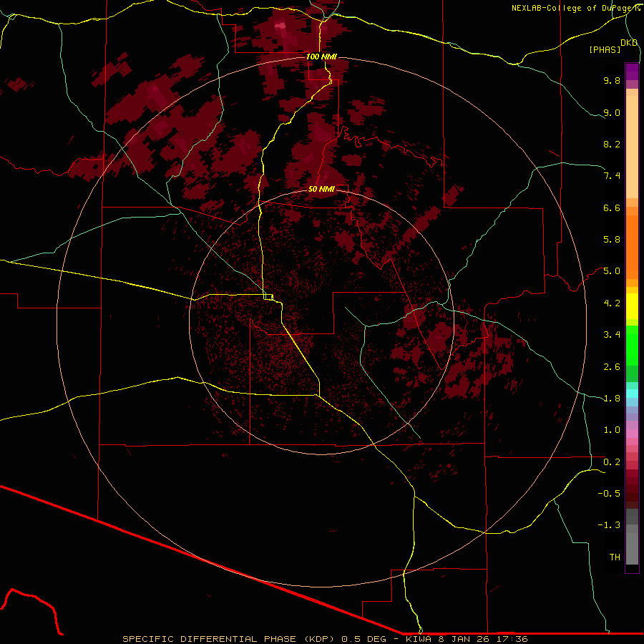Image resolution: width=644 pixels, height=644 pixels.
Task: Click the 0.2 legend value
Action: pyautogui.click(x=612, y=462)
